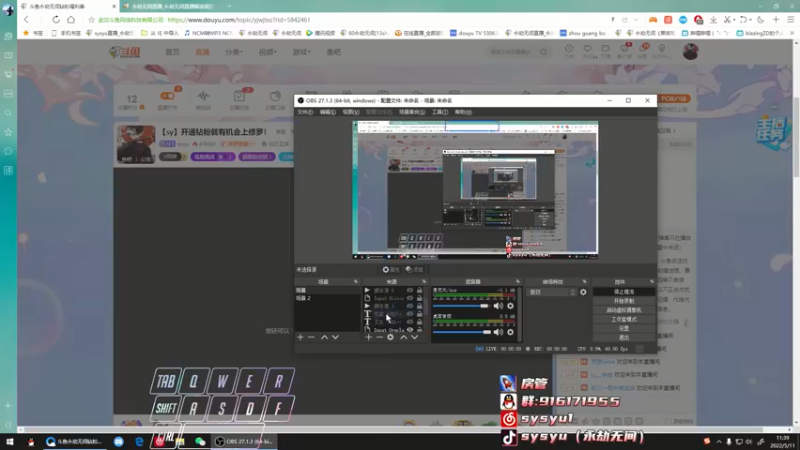The image size is (800, 450).
Task: Open OBS 场景集合 menu
Action: click(x=412, y=112)
